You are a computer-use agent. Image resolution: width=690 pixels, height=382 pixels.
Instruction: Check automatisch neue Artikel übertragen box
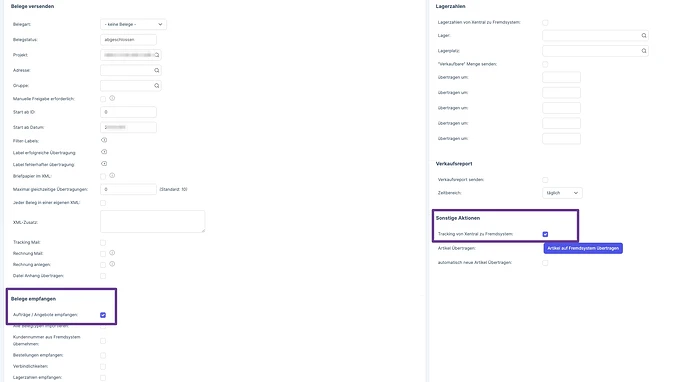click(x=545, y=263)
